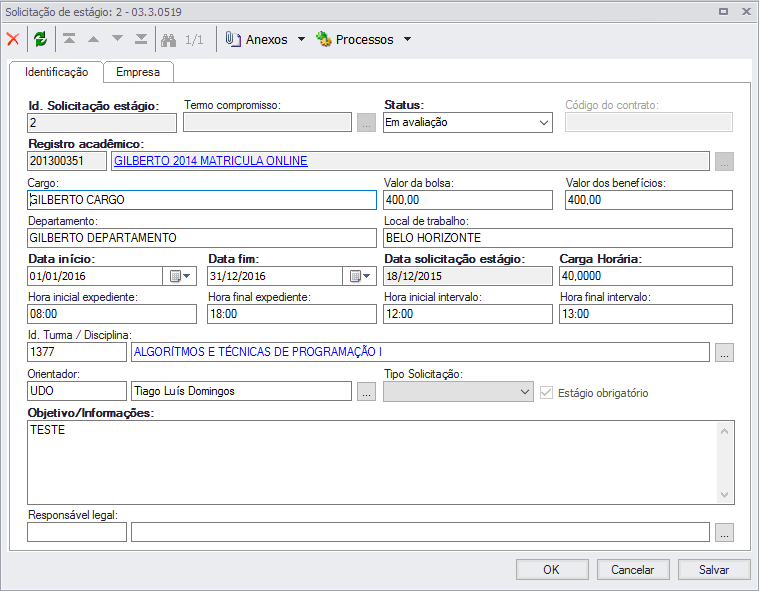The image size is (759, 591).
Task: Click the Cancelar button
Action: pos(633,570)
